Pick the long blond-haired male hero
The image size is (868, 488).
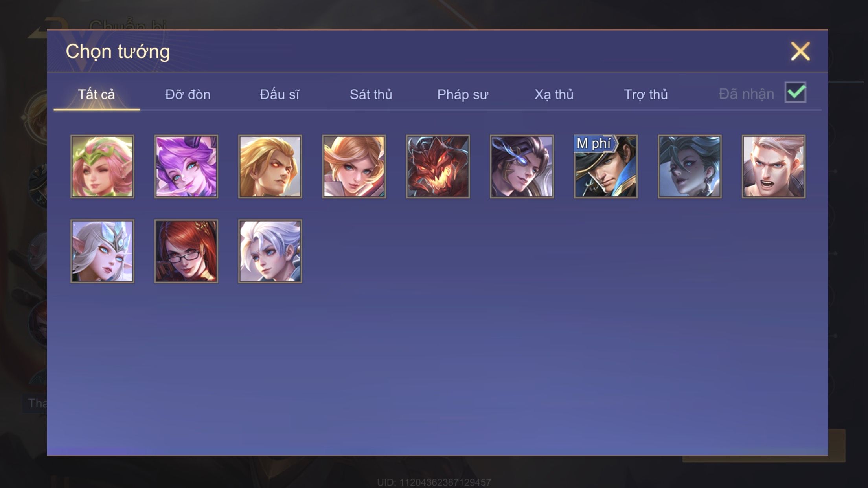[270, 167]
